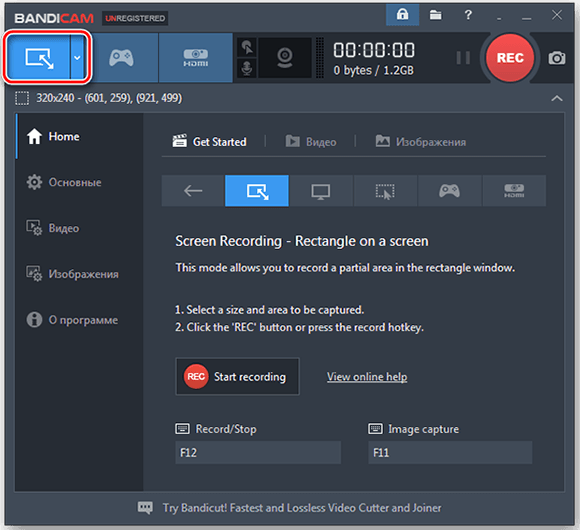Click the speech bubble icon in footer
580x530 pixels.
click(145, 508)
